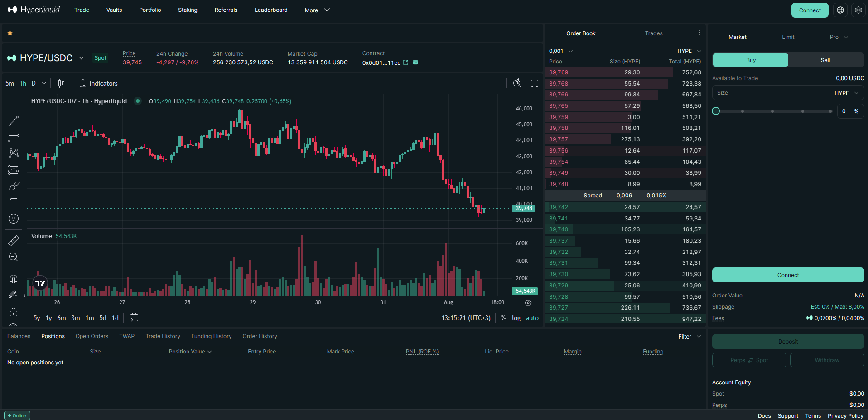Select the Sell side toggle
The height and width of the screenshot is (420, 868).
[825, 60]
